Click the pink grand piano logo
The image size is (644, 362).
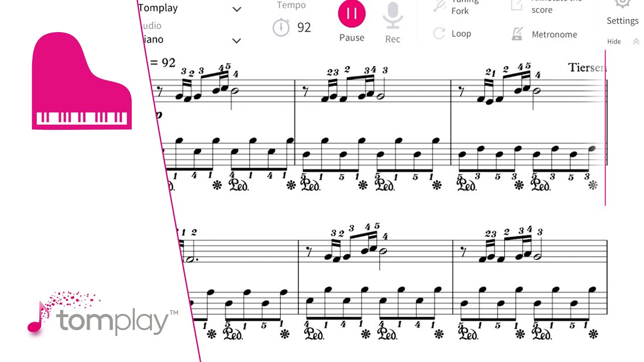(82, 80)
